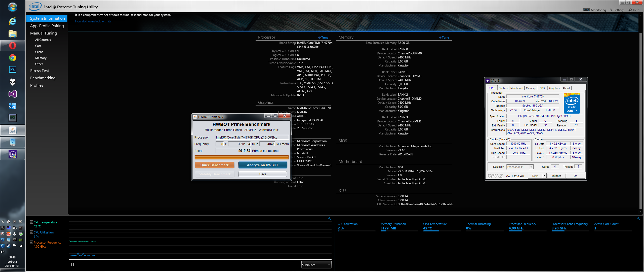
Task: Launch Internet Explorer from the taskbar
Action: pos(12,21)
